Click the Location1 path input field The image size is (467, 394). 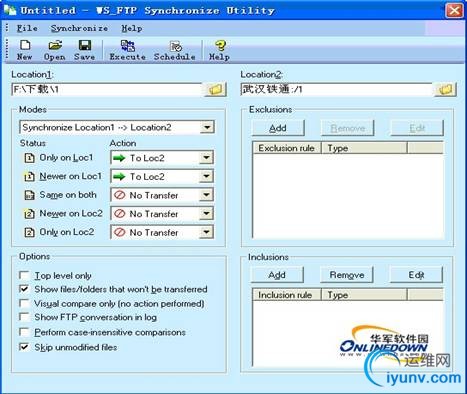(x=107, y=90)
